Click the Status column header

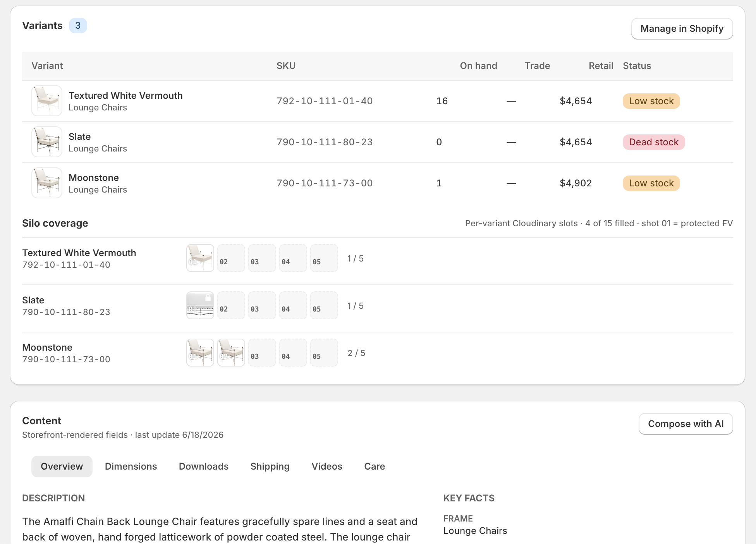637,66
